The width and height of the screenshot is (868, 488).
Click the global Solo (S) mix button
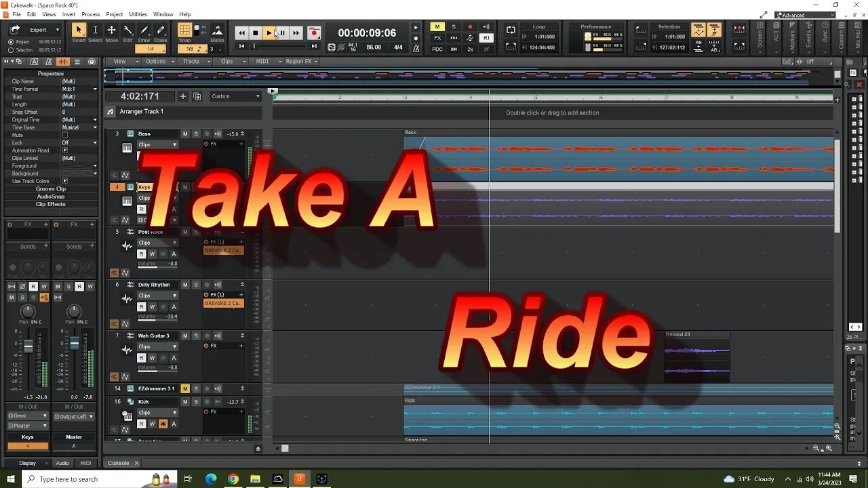[454, 27]
